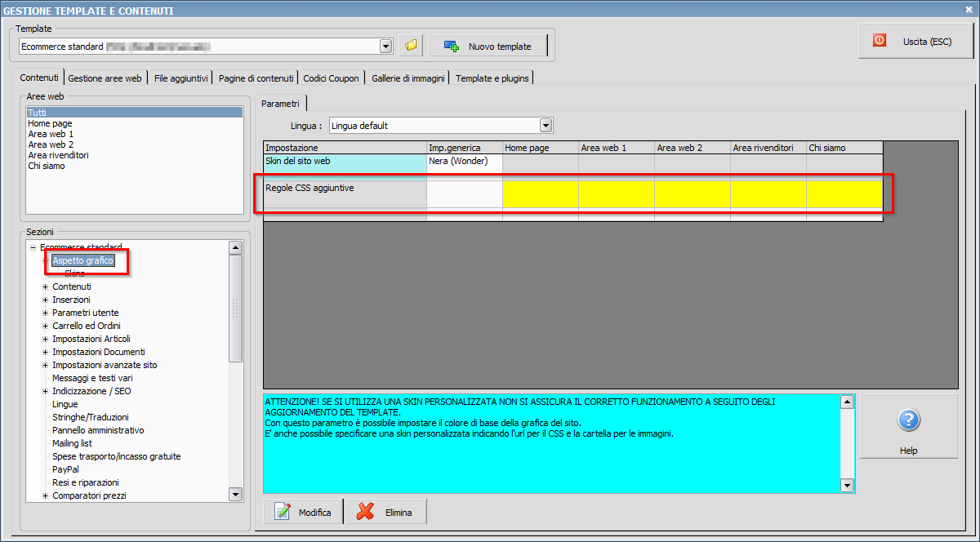Select the Resi e riparazioni tree item

pos(86,482)
